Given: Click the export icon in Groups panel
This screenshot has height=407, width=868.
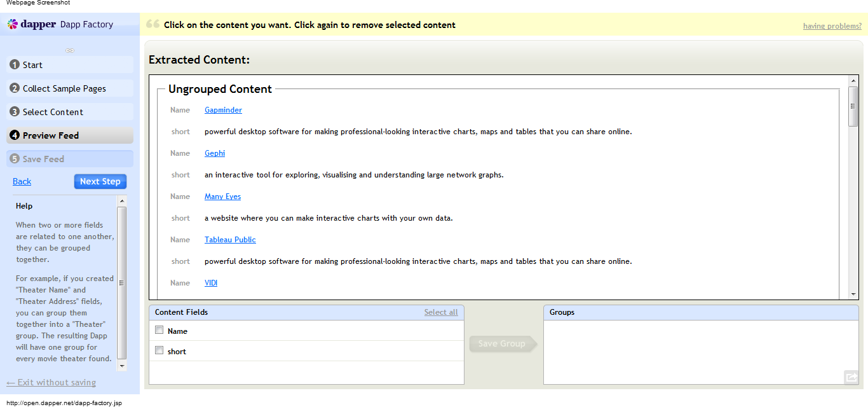Looking at the screenshot, I should click(x=851, y=377).
